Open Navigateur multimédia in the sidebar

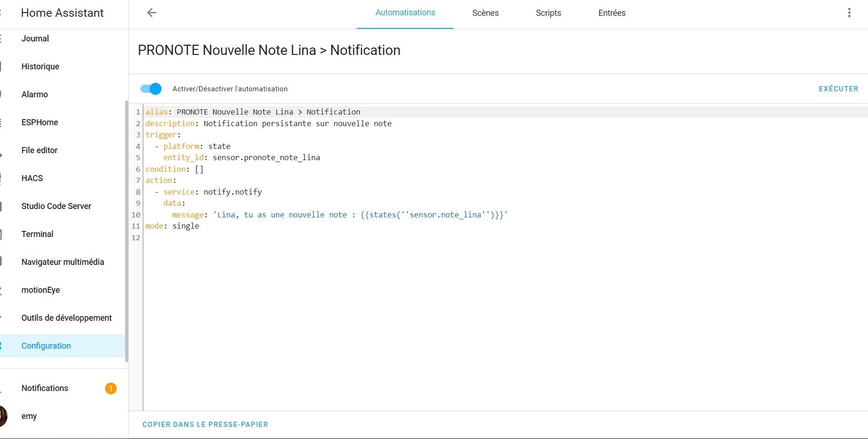pyautogui.click(x=62, y=262)
